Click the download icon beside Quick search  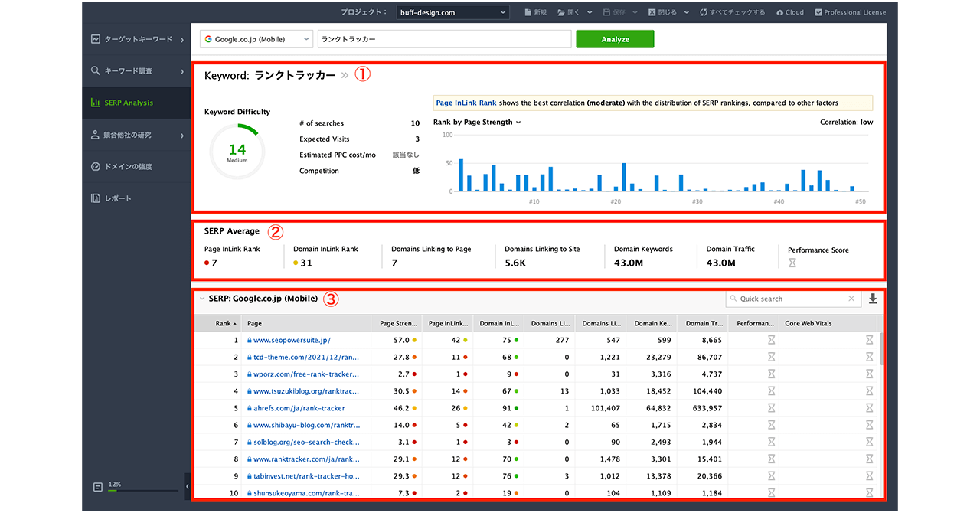(x=873, y=299)
